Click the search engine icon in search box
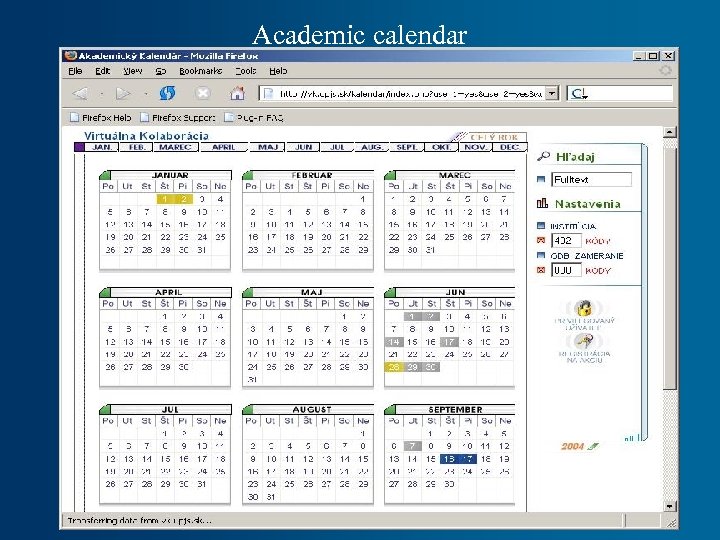 click(x=578, y=94)
